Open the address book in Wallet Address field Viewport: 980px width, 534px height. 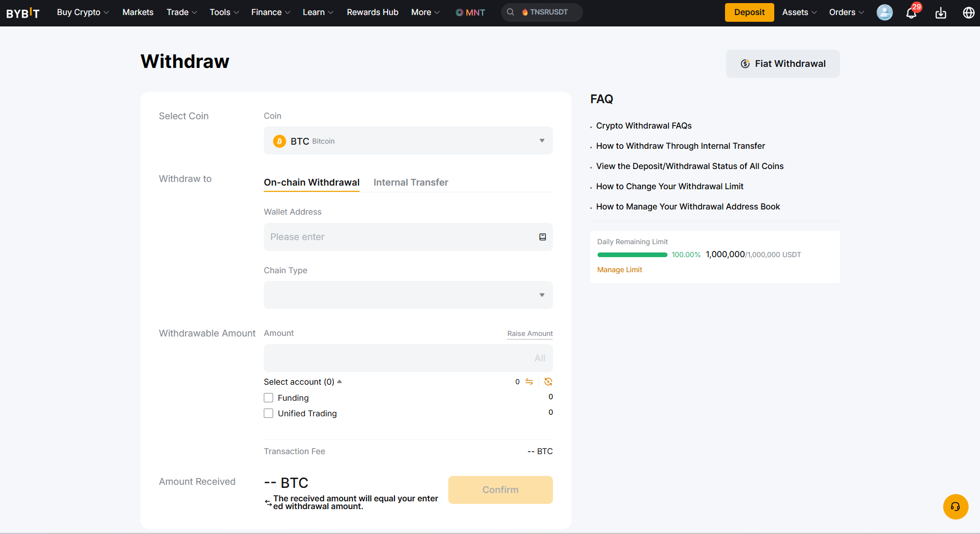[x=542, y=236]
